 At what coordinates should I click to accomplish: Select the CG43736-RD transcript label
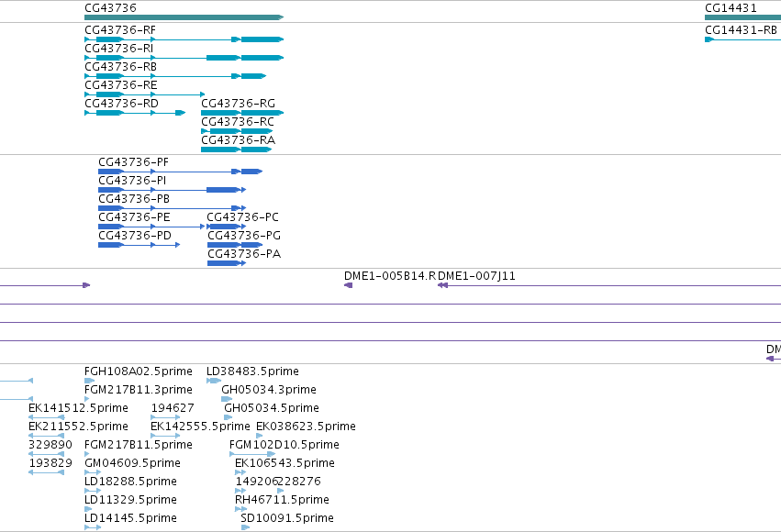coord(121,104)
